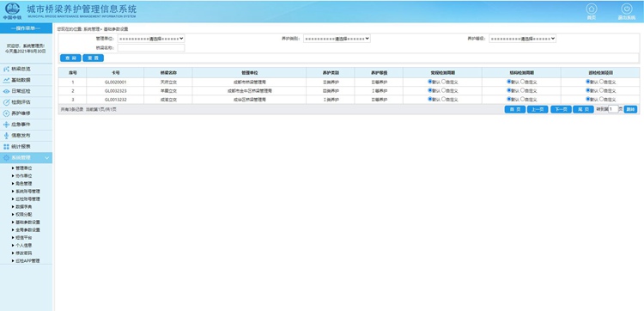The width and height of the screenshot is (644, 311).
Task: Open 全局参数设置 submenu item
Action: [x=28, y=229]
